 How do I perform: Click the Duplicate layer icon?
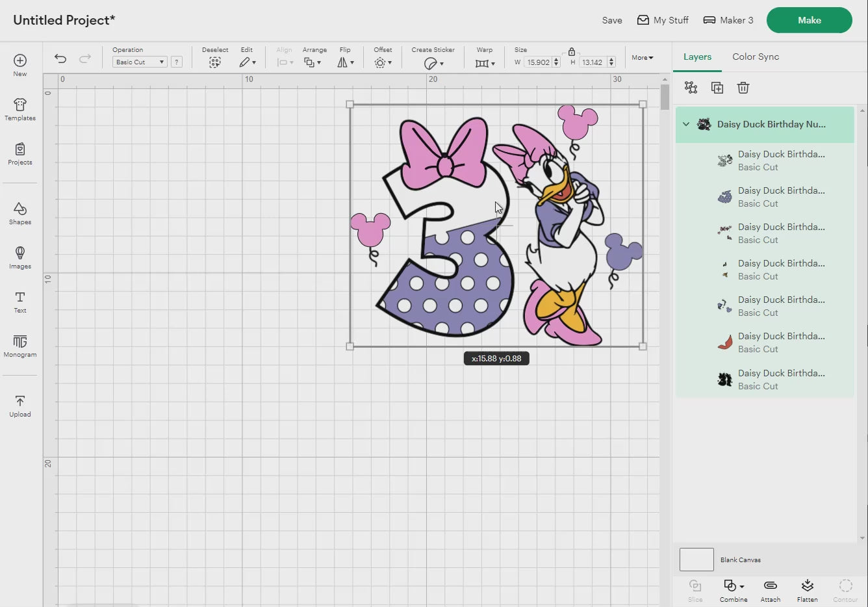717,88
